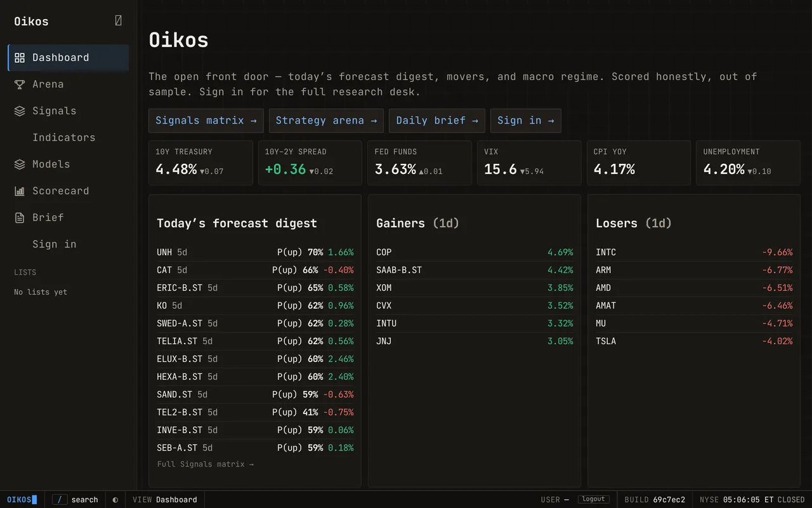The height and width of the screenshot is (508, 812).
Task: Open CAT 5d forecast row
Action: 255,270
